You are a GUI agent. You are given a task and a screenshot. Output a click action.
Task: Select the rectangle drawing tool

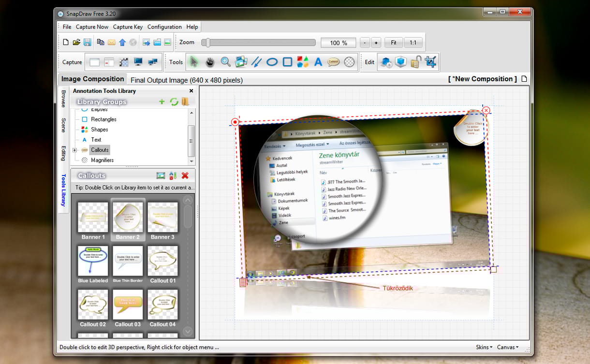(x=287, y=62)
